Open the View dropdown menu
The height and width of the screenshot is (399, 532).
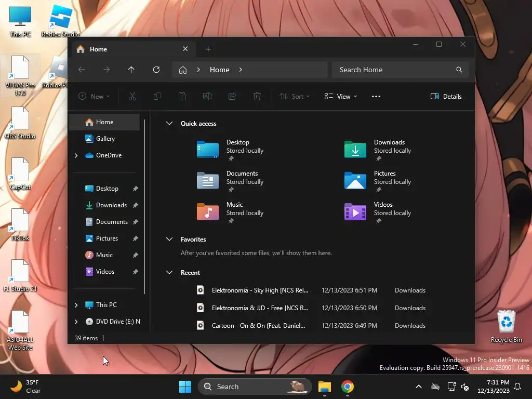tap(341, 96)
